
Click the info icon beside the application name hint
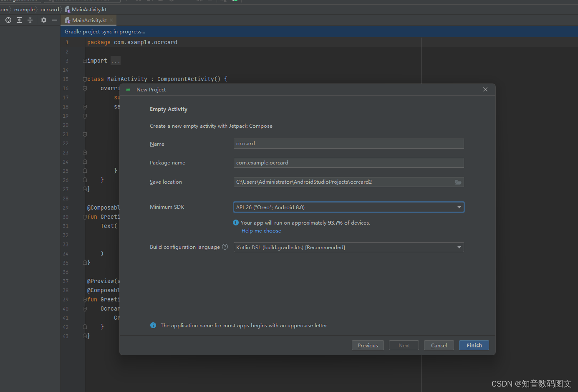click(153, 325)
